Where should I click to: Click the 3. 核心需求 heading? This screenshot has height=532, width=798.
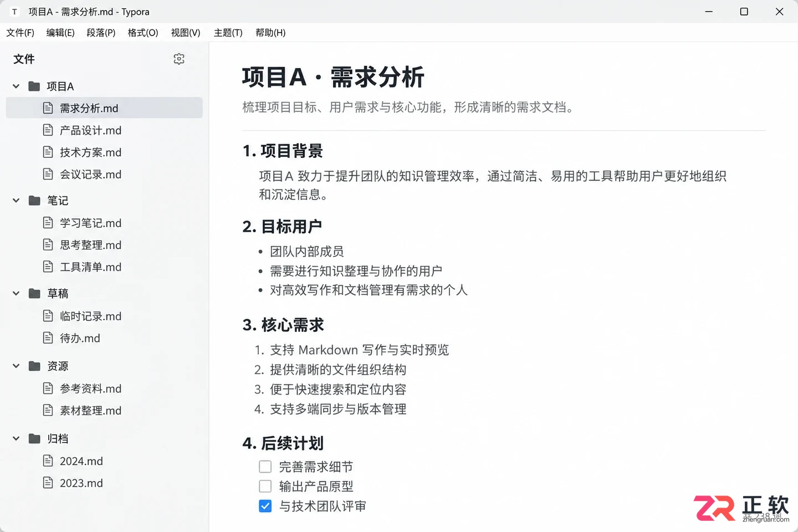(x=283, y=325)
